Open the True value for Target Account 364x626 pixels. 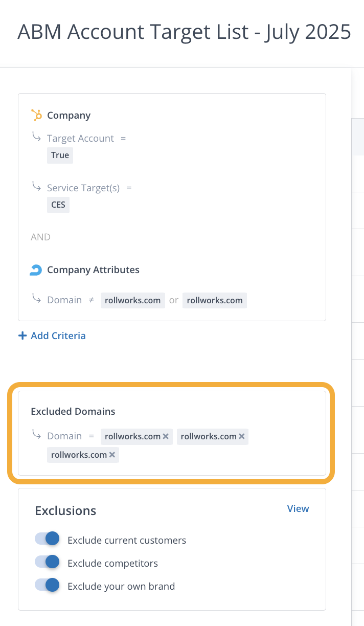point(60,155)
